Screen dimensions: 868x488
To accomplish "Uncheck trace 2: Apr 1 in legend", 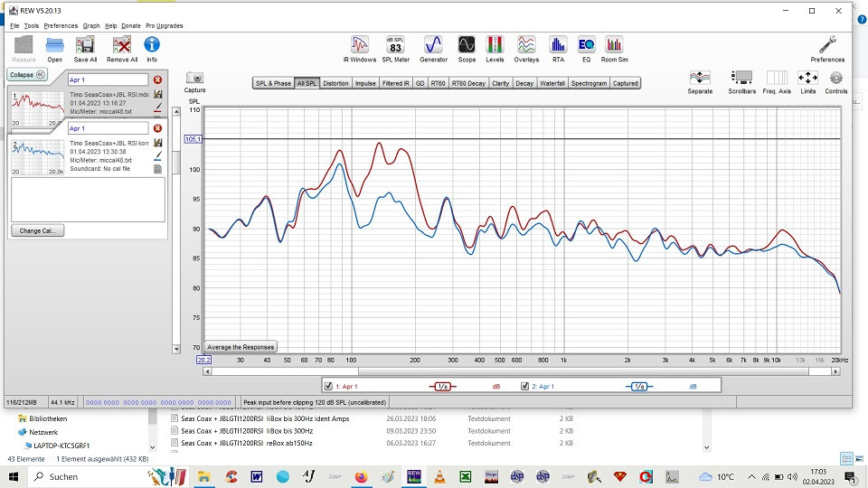I will (524, 386).
